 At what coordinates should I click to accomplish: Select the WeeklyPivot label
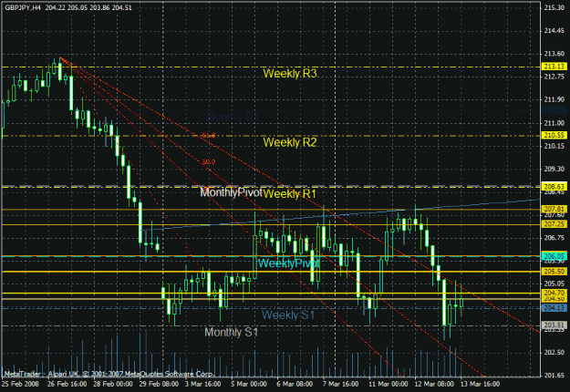click(288, 263)
